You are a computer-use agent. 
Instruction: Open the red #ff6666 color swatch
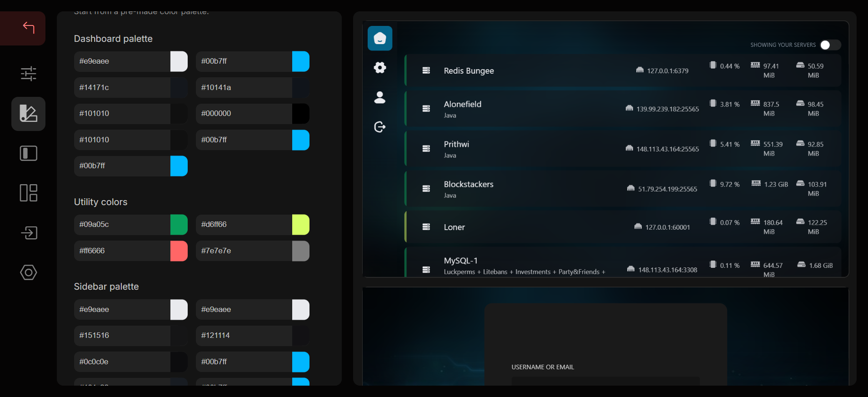click(179, 251)
